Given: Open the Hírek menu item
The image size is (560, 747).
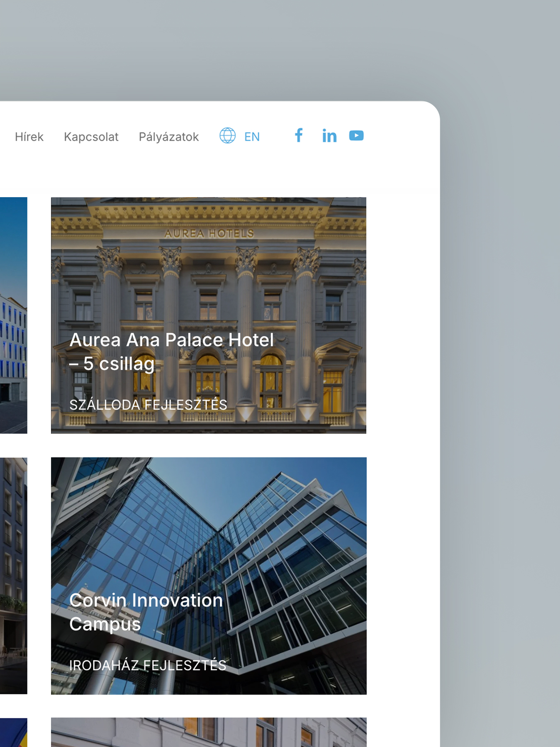Looking at the screenshot, I should [29, 137].
